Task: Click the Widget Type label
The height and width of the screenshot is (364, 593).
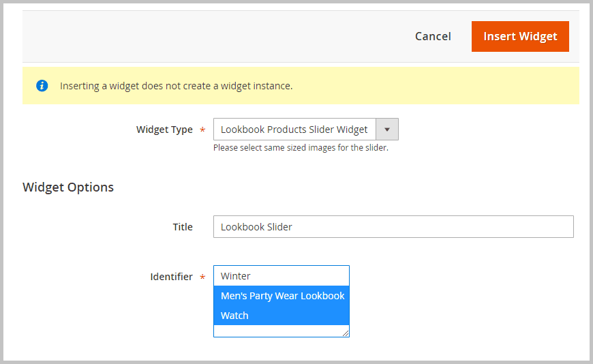Action: pos(164,130)
